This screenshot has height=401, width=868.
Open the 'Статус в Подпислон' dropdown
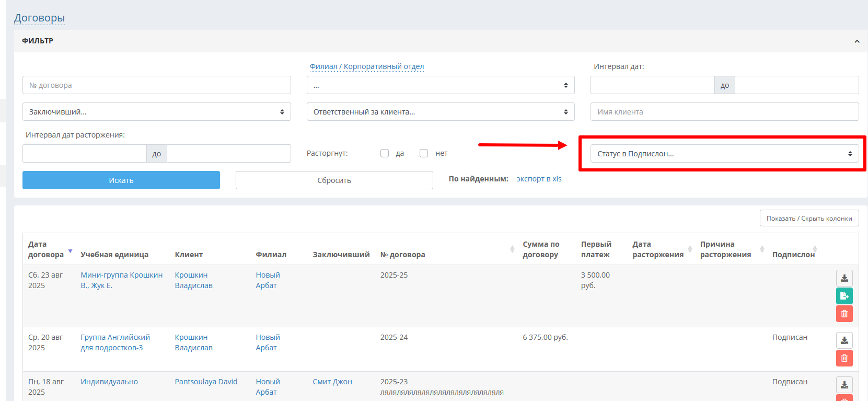point(724,154)
